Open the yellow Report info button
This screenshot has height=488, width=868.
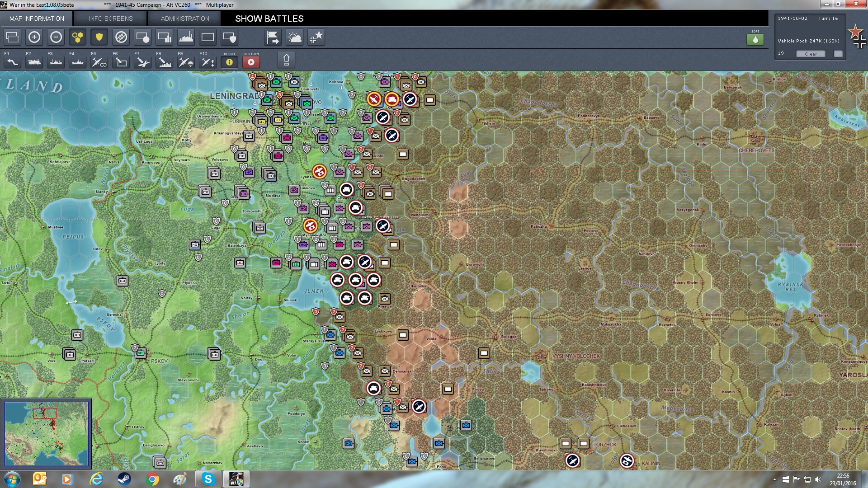pos(230,62)
